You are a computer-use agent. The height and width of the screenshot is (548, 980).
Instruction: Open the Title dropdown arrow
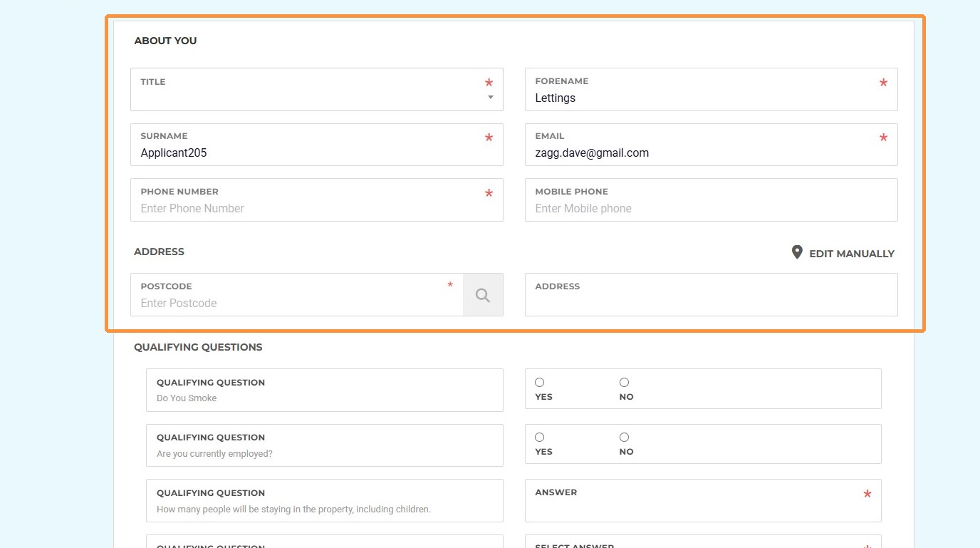(490, 98)
